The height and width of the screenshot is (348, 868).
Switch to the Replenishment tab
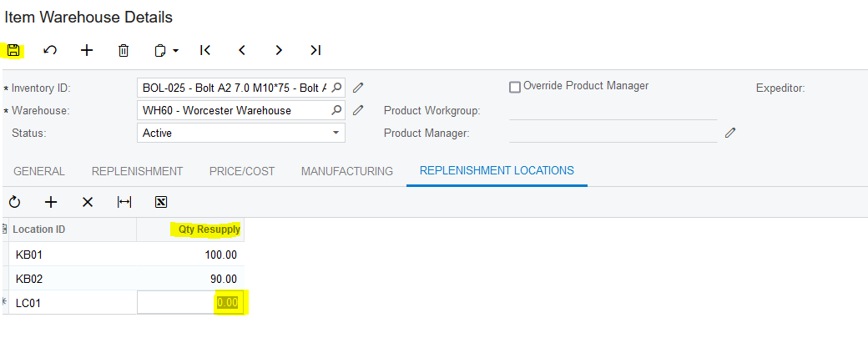[137, 171]
